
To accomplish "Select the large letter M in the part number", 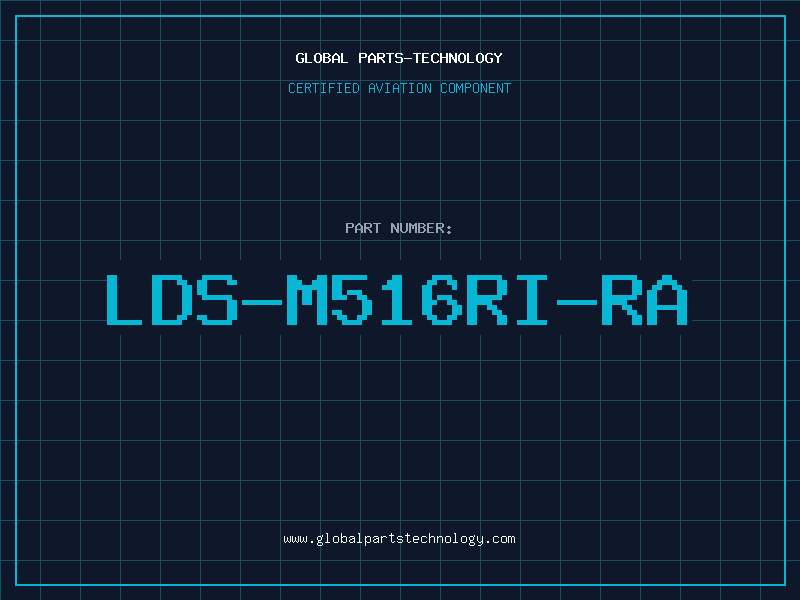I will click(306, 299).
